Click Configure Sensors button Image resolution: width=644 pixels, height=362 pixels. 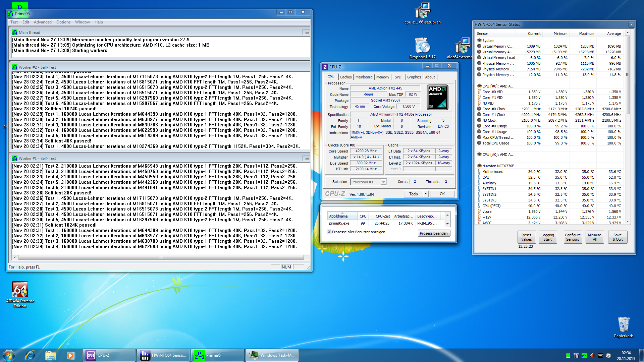573,237
